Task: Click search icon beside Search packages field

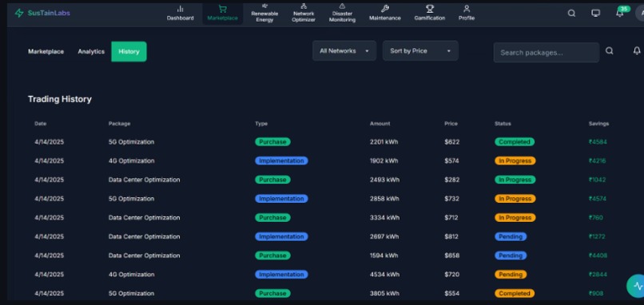Action: (x=610, y=51)
